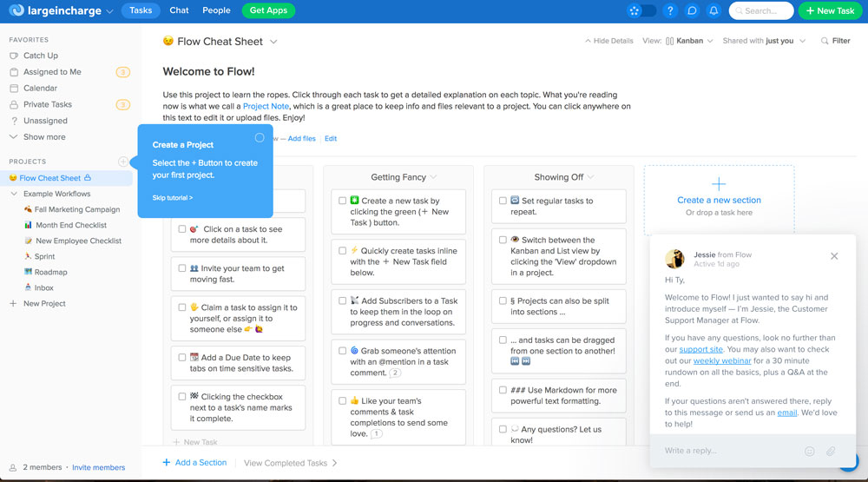Click Hide Details
Screen dimensions: 868x482
(609, 41)
